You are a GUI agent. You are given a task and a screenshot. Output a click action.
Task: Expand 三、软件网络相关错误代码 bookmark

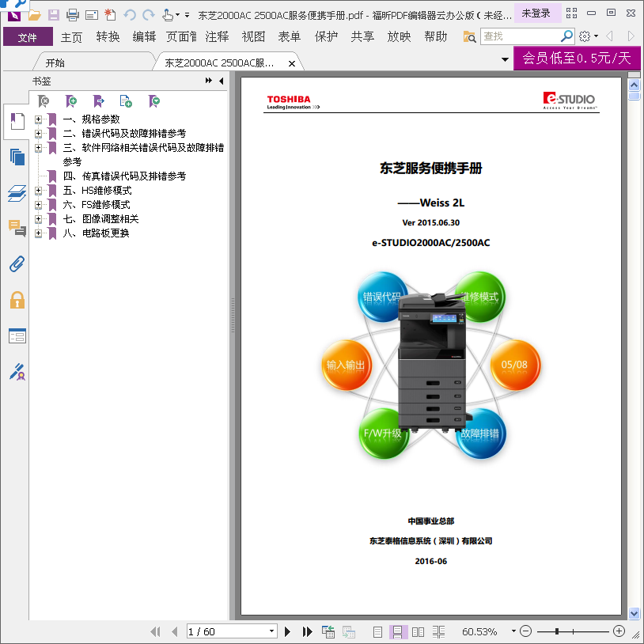coord(38,147)
